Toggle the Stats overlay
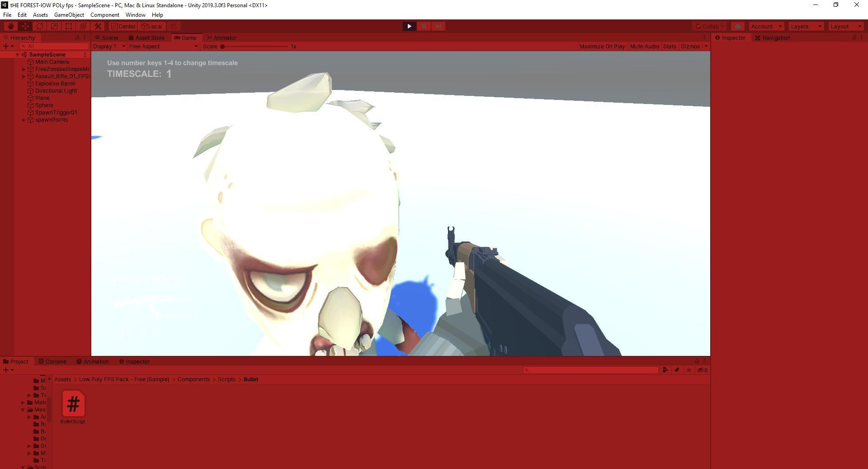The height and width of the screenshot is (469, 868). coord(670,47)
